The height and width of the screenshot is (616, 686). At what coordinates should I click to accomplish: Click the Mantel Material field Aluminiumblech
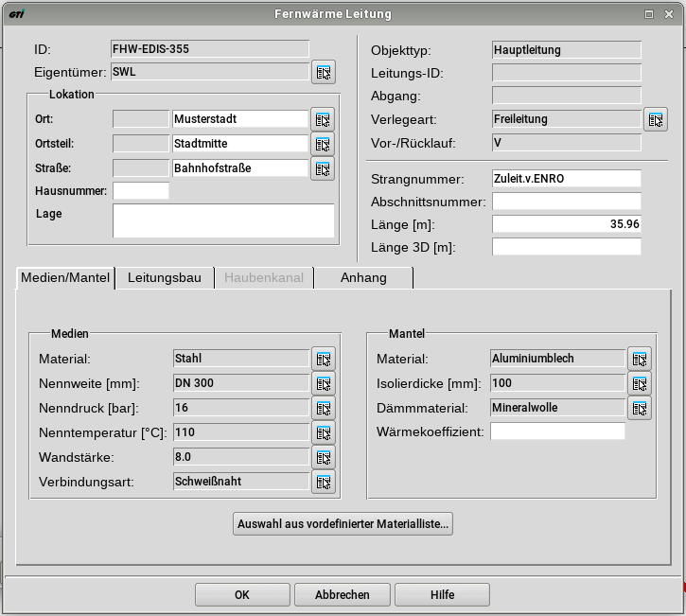[x=557, y=359]
